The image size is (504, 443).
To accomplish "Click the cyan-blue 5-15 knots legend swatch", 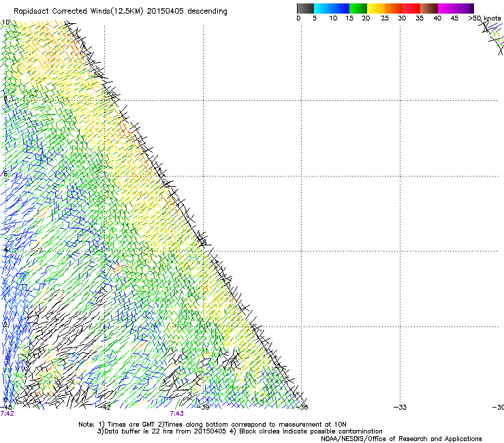I will (332, 8).
